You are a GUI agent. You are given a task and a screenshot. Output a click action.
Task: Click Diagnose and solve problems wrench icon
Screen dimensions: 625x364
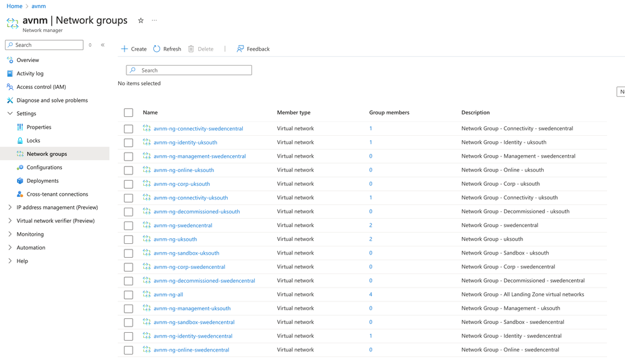(x=10, y=101)
